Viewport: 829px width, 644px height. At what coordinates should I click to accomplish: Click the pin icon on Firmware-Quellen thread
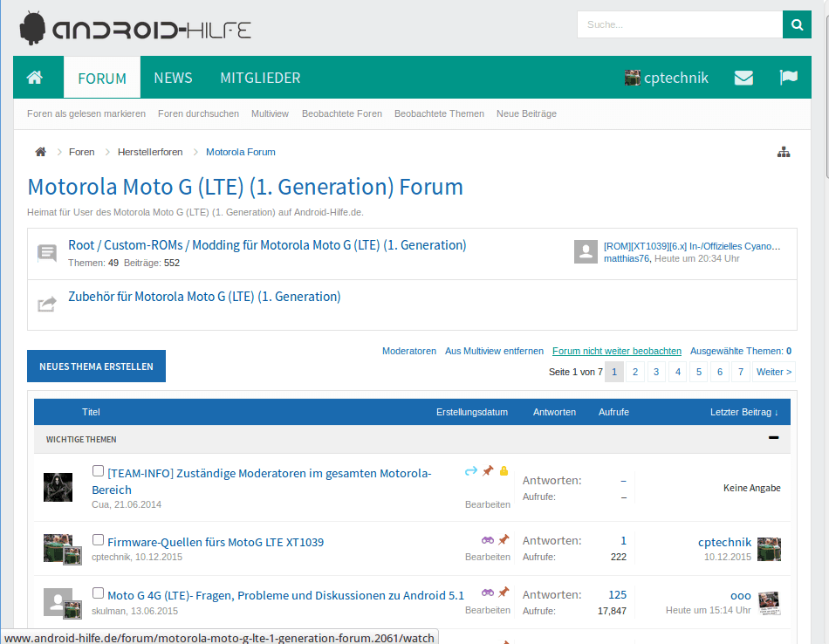(504, 539)
